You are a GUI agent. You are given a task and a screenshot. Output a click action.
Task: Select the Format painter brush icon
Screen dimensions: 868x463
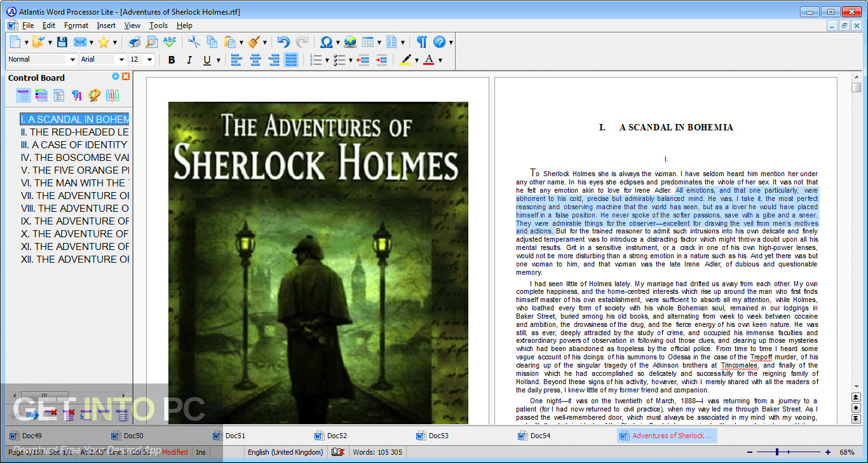[x=254, y=42]
